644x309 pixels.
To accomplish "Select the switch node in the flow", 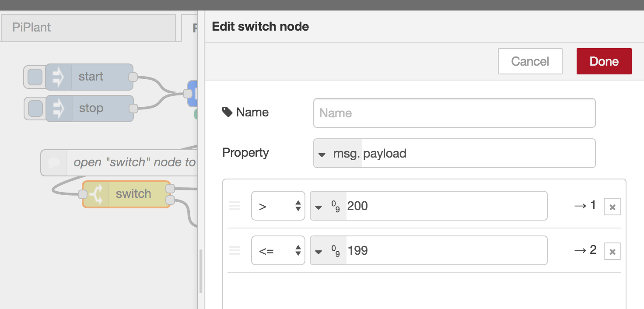I will click(126, 194).
